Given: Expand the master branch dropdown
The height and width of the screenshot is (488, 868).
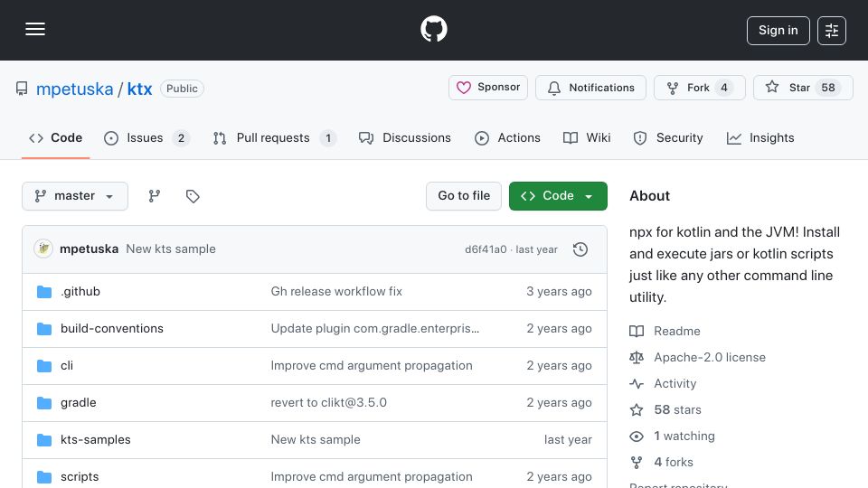Looking at the screenshot, I should tap(75, 196).
